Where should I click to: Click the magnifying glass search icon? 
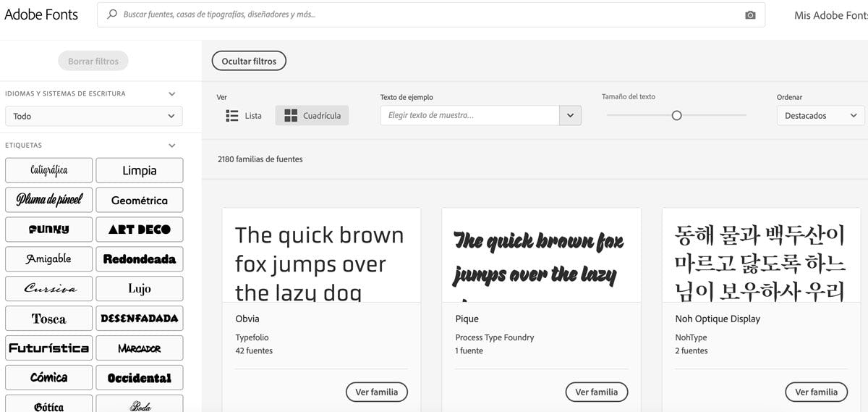point(112,14)
